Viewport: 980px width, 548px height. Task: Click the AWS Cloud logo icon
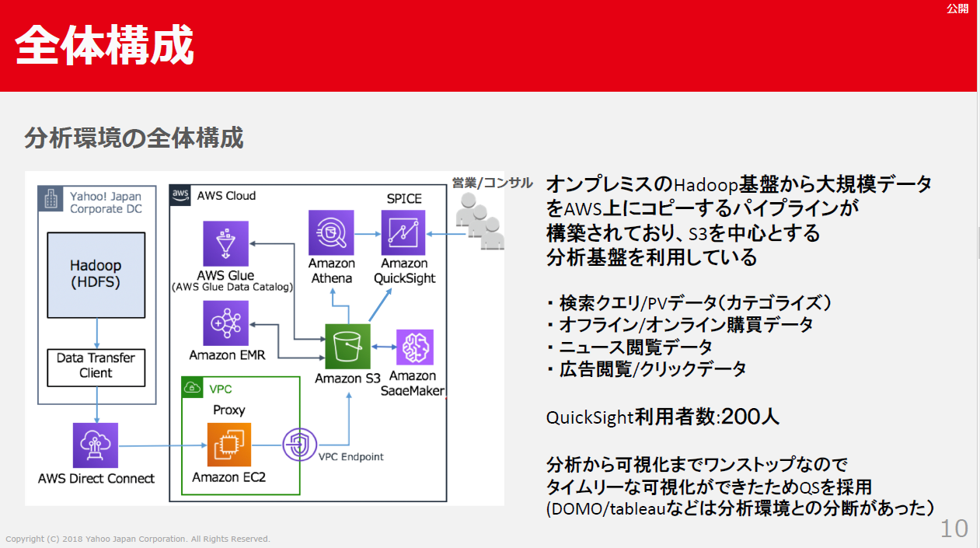[x=180, y=194]
